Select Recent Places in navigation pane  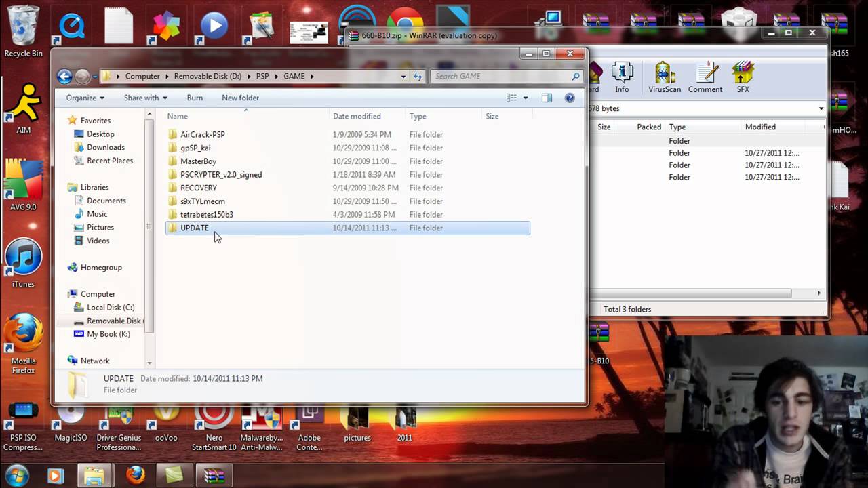click(109, 161)
